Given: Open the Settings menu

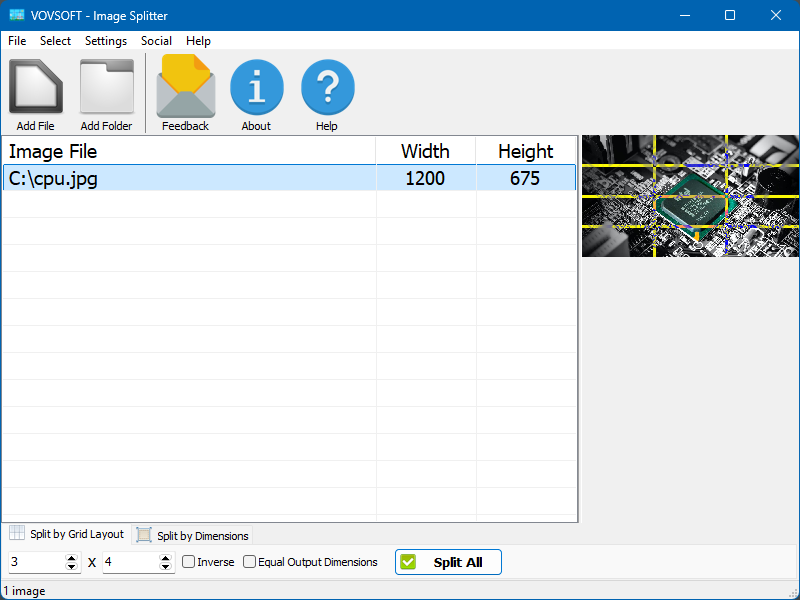Looking at the screenshot, I should tap(105, 41).
